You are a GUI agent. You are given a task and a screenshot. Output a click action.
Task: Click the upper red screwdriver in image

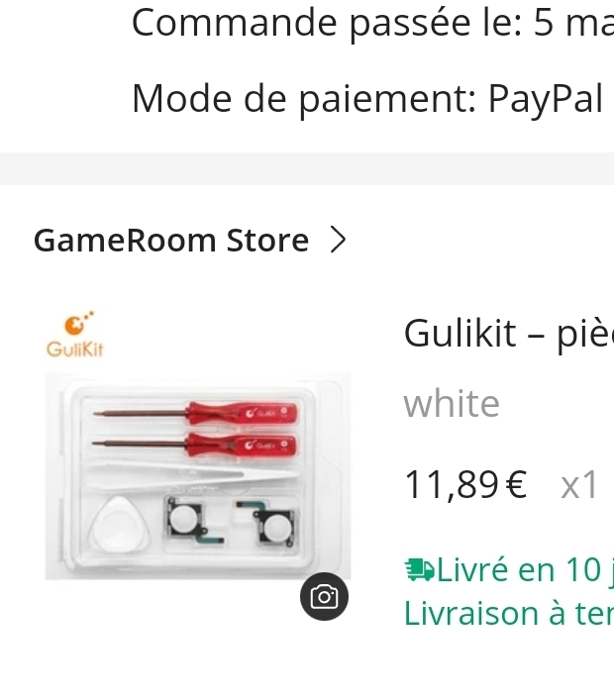(195, 414)
